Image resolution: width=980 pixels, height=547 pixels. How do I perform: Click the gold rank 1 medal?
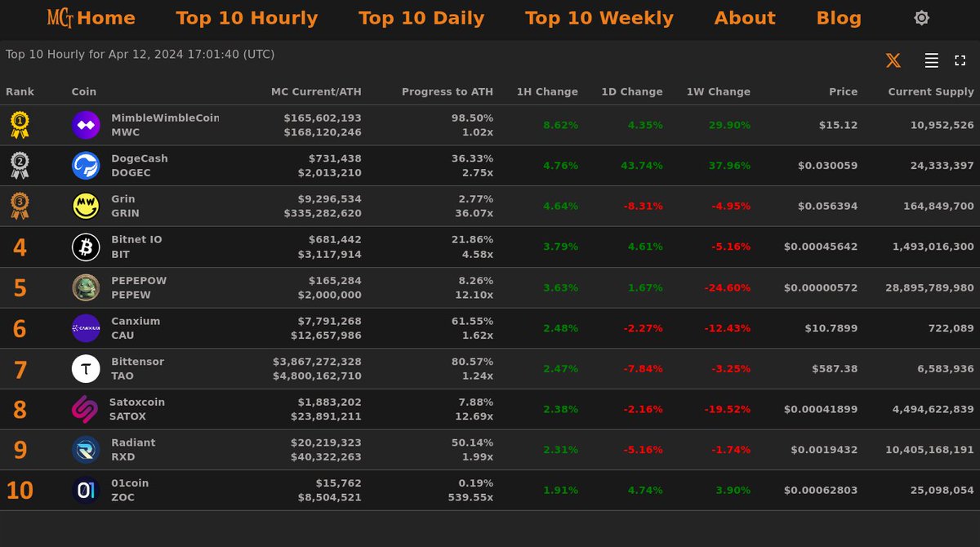[20, 125]
